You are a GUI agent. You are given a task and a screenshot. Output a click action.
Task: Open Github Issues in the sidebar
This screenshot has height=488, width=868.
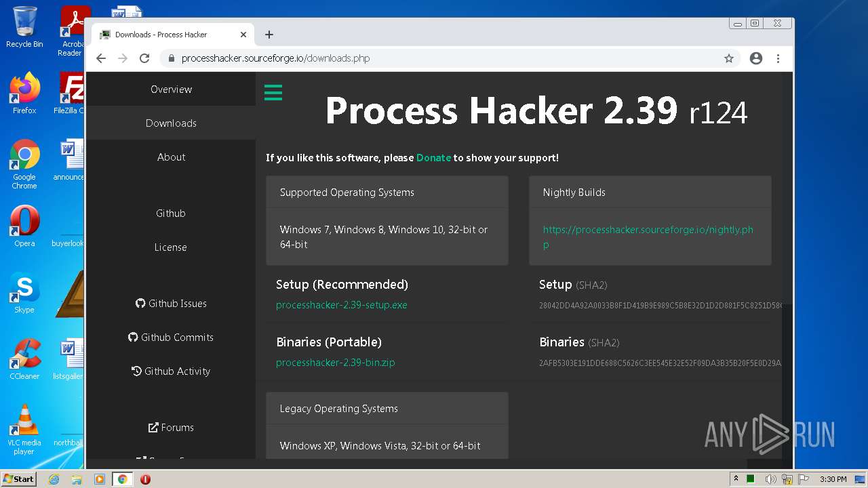pos(171,304)
